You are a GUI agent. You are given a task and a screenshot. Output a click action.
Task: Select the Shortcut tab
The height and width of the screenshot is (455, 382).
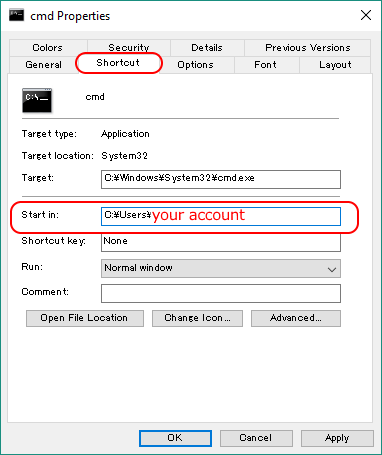[118, 63]
